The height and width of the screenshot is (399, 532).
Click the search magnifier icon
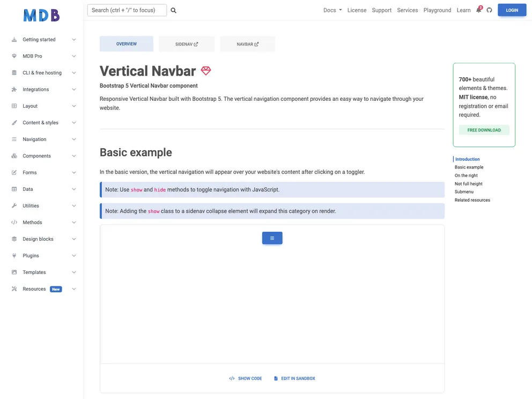click(173, 10)
